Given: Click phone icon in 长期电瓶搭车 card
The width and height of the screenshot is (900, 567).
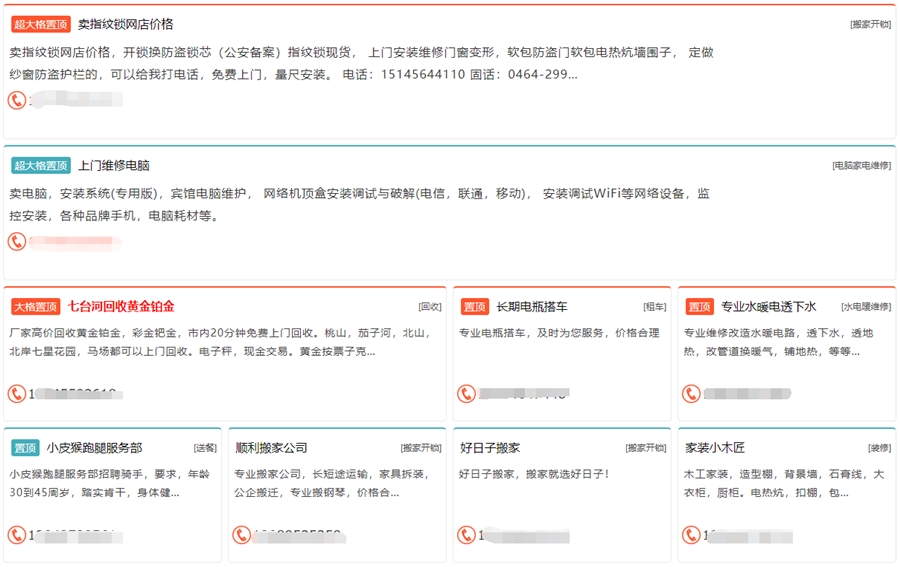Looking at the screenshot, I should click(x=467, y=394).
